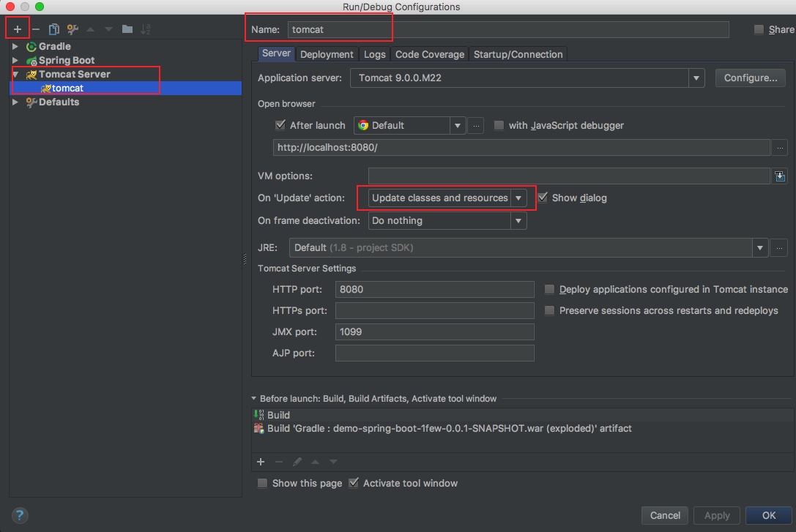
Task: Enable Preserve sessions across restarts
Action: point(549,310)
